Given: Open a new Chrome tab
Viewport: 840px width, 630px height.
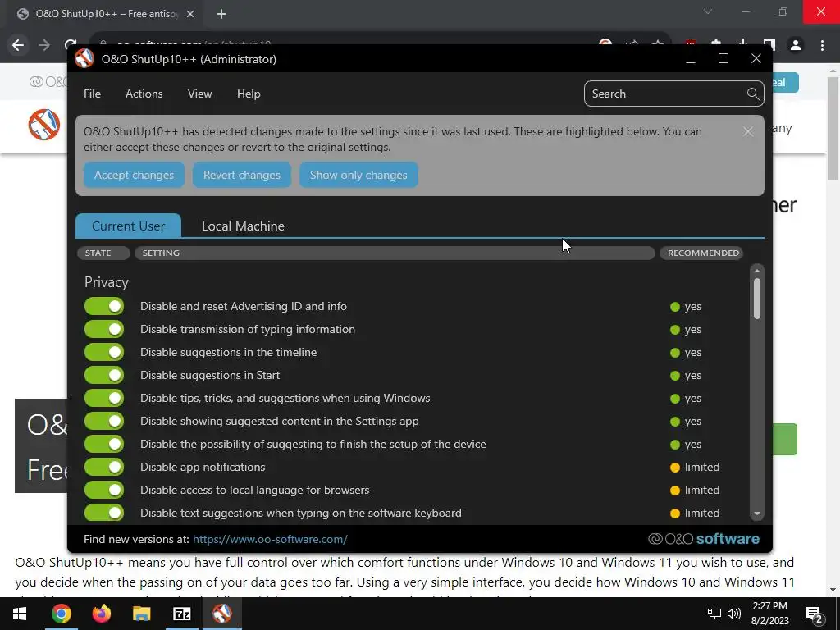Looking at the screenshot, I should click(x=221, y=14).
